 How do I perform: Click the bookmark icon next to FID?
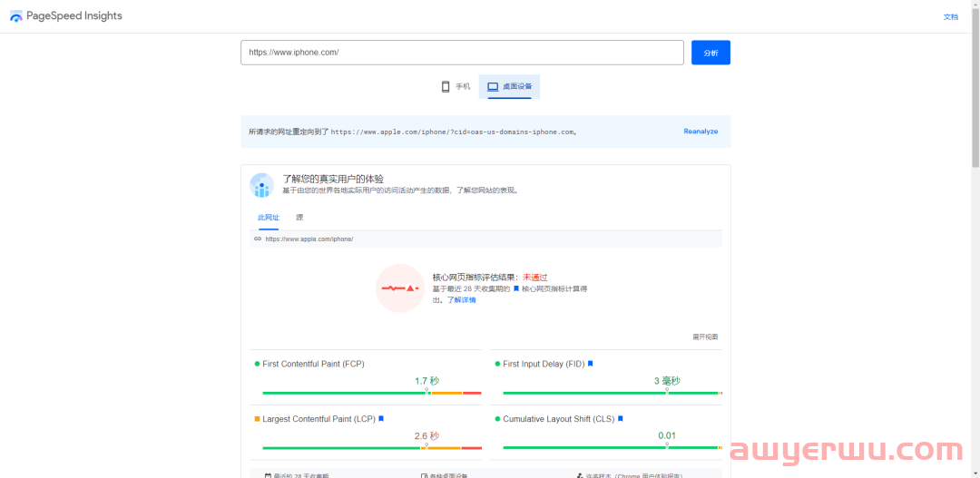[x=590, y=364]
